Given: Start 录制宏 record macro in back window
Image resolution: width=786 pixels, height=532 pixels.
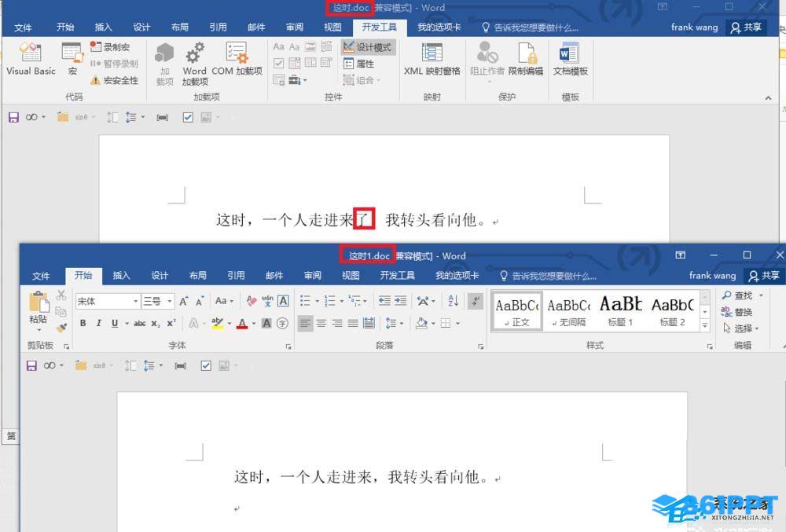Looking at the screenshot, I should pyautogui.click(x=110, y=47).
